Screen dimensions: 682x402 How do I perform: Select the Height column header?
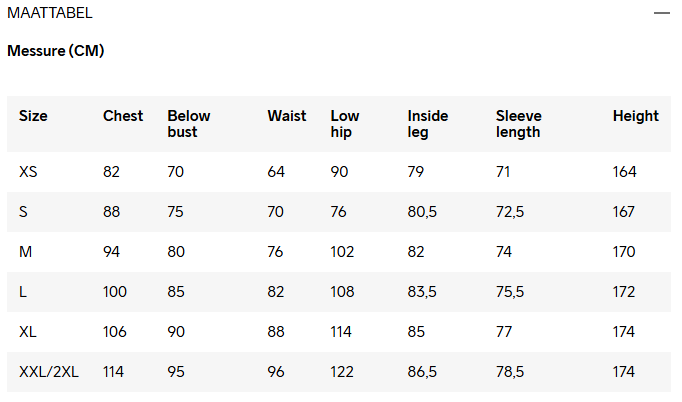[636, 116]
